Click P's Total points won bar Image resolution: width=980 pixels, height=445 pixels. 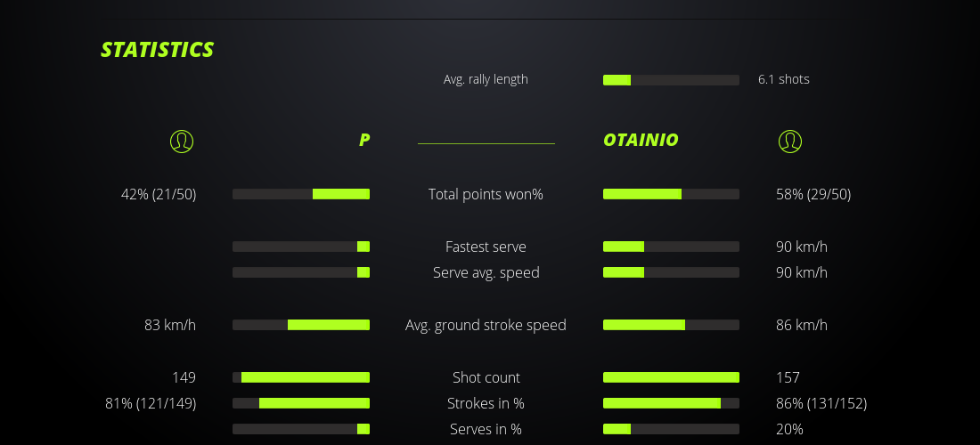click(301, 194)
